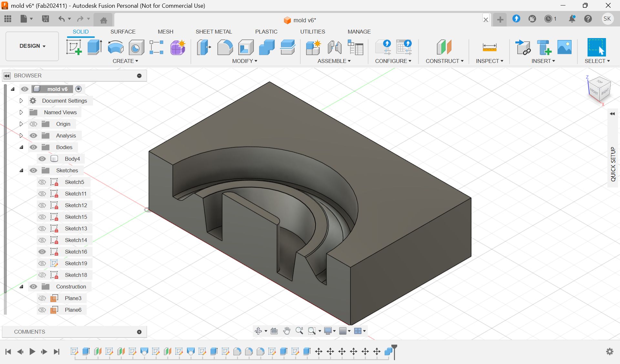The width and height of the screenshot is (620, 364).
Task: Click the Select tool icon
Action: coord(596,47)
